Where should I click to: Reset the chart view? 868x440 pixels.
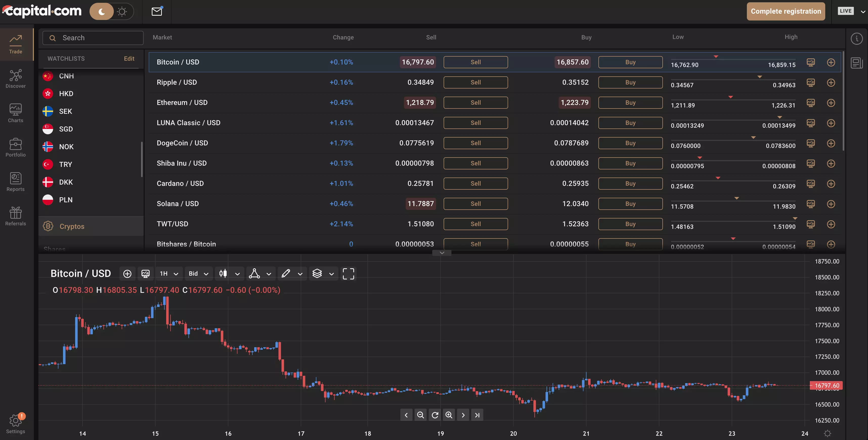(435, 415)
